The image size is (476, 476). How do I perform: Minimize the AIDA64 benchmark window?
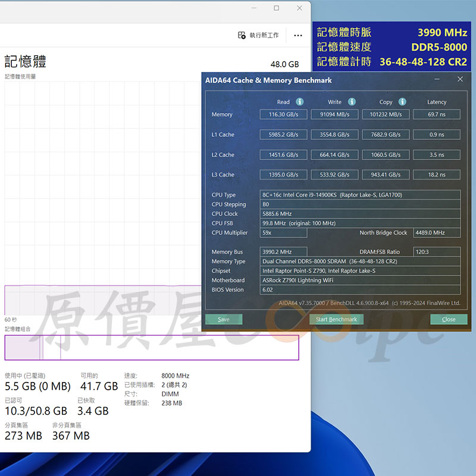coord(437,79)
